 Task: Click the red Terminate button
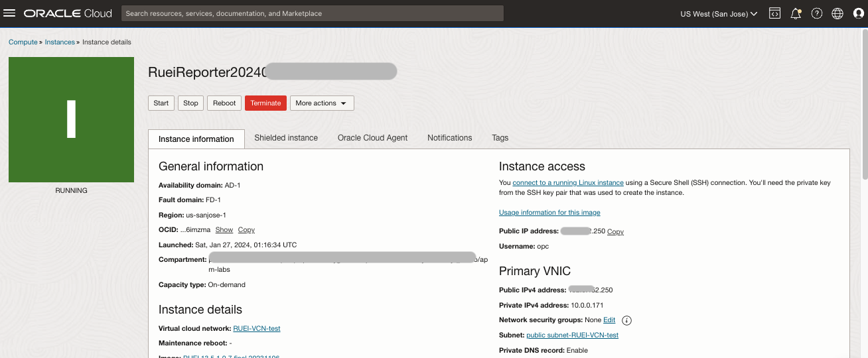265,103
